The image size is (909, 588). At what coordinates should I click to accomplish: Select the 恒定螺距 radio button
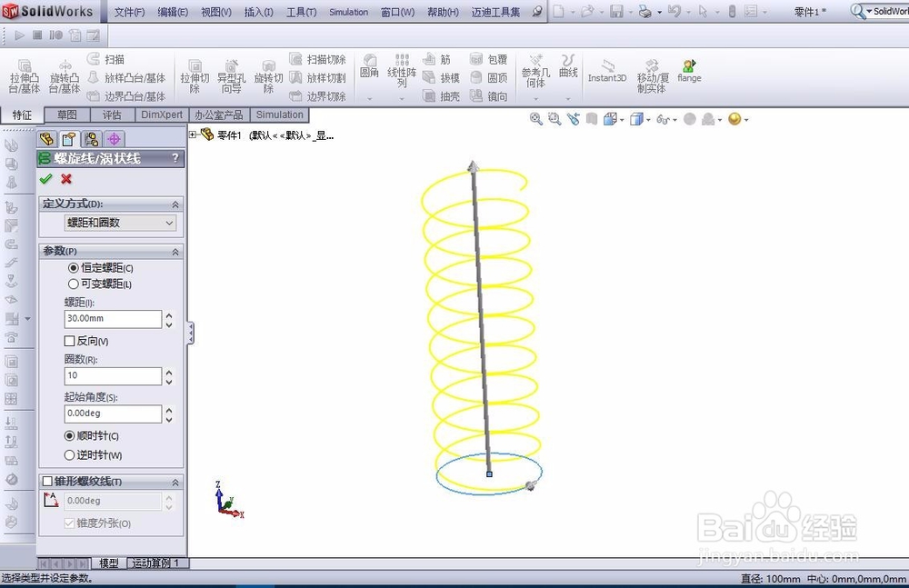click(x=71, y=267)
